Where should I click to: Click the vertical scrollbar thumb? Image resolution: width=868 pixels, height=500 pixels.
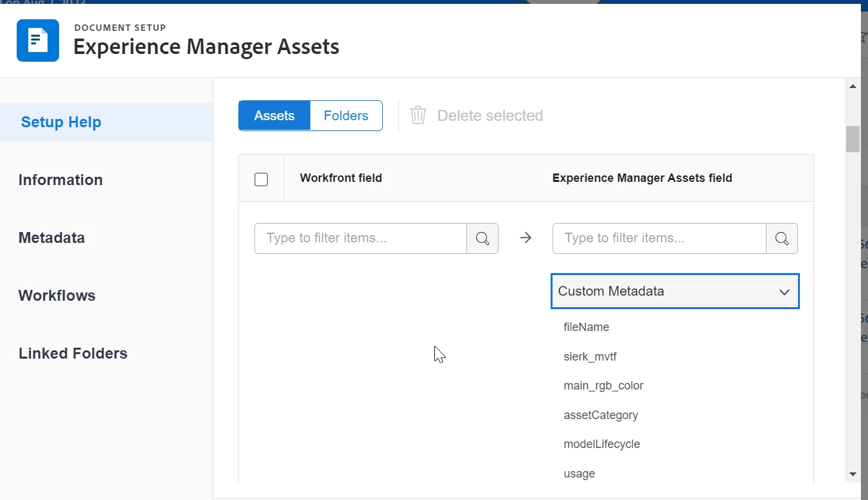853,139
